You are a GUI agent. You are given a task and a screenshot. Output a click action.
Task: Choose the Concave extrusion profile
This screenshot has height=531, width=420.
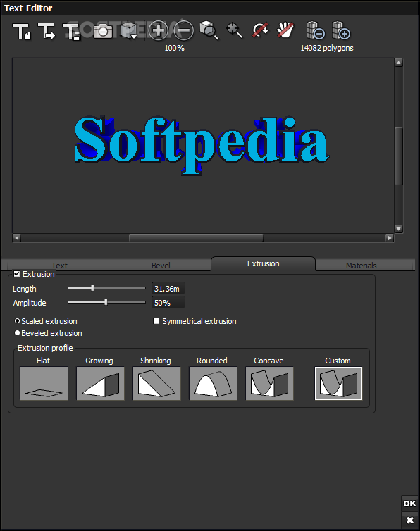[x=269, y=383]
